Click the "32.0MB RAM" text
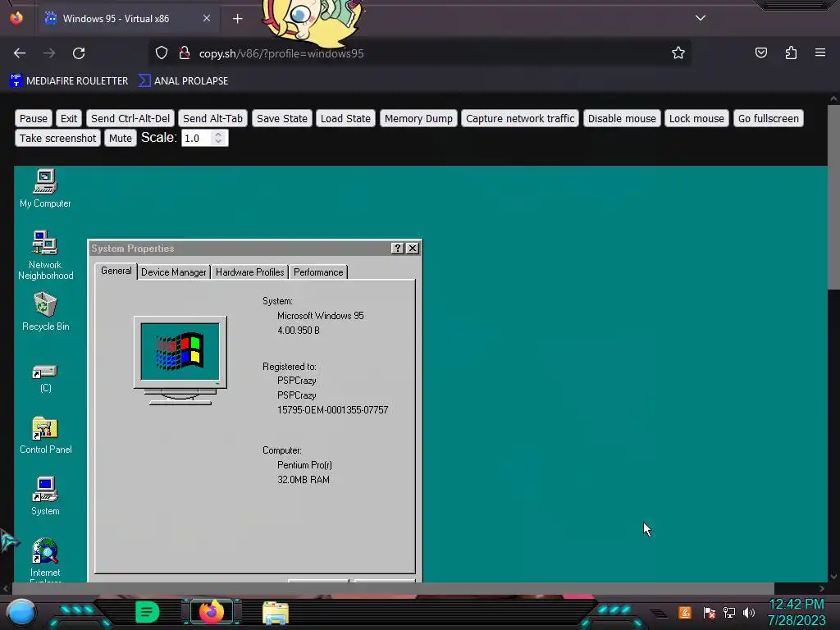The width and height of the screenshot is (840, 630). (x=304, y=479)
